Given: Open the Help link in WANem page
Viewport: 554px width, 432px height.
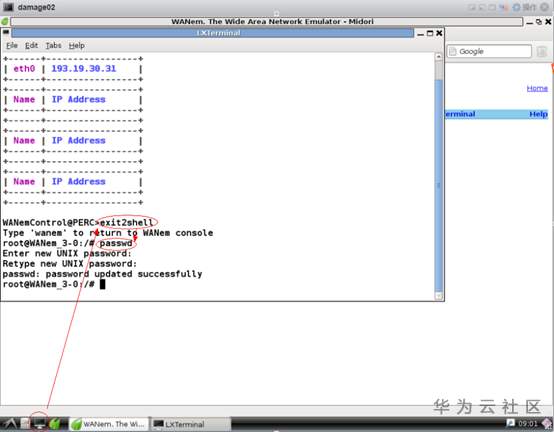Looking at the screenshot, I should tap(538, 114).
